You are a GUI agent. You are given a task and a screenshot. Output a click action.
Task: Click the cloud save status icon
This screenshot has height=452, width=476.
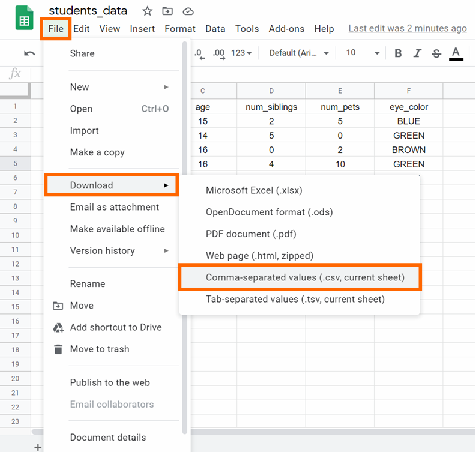188,11
